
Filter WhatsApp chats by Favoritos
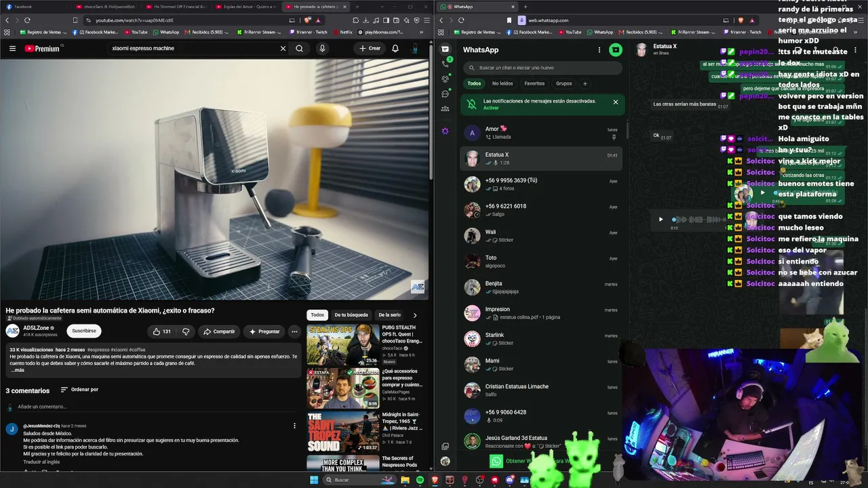tap(534, 83)
